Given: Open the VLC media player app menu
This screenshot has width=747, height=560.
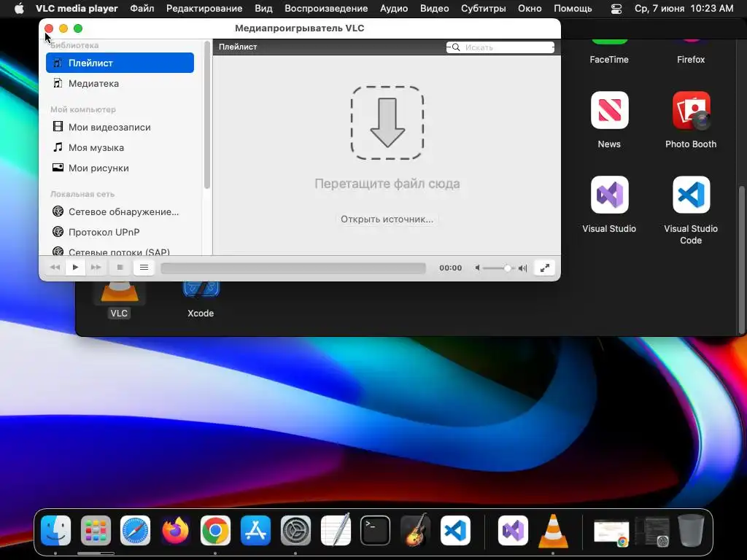Looking at the screenshot, I should tap(77, 9).
